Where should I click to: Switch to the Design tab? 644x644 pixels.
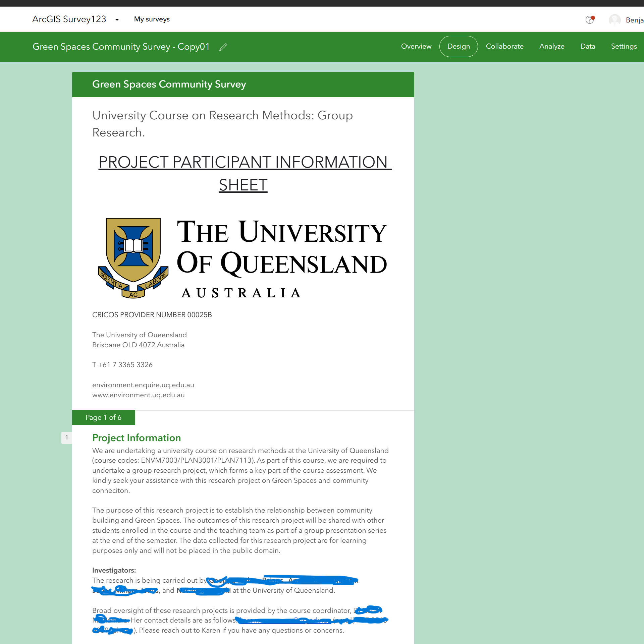[x=459, y=46]
